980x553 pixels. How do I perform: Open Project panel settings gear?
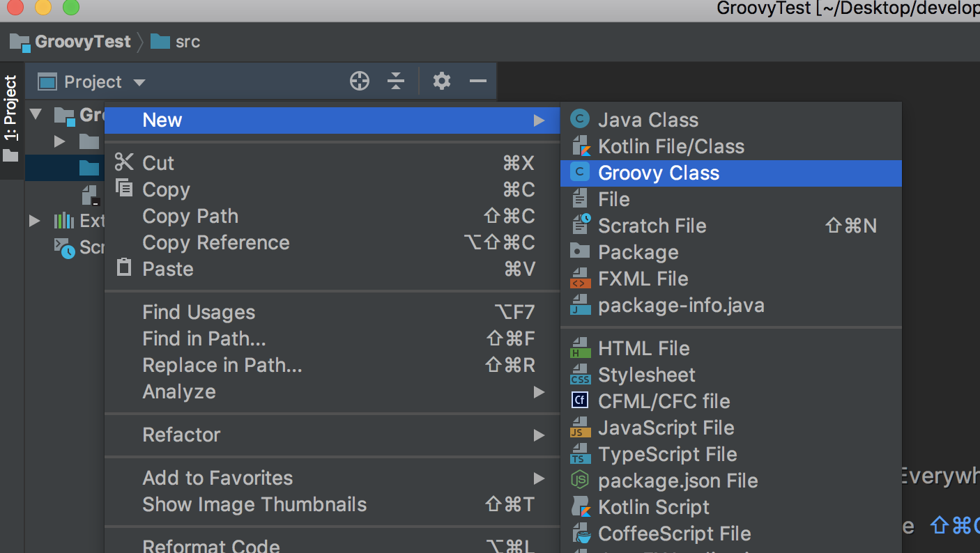click(442, 81)
